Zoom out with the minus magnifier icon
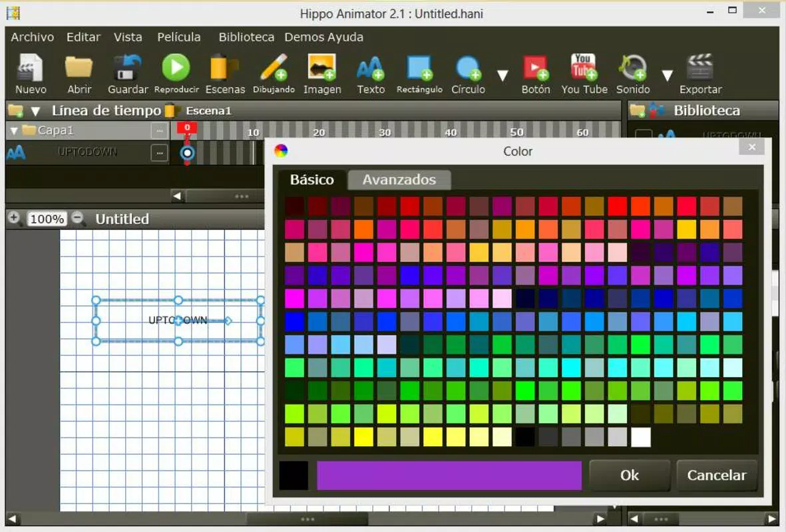This screenshot has width=786, height=532. [78, 218]
